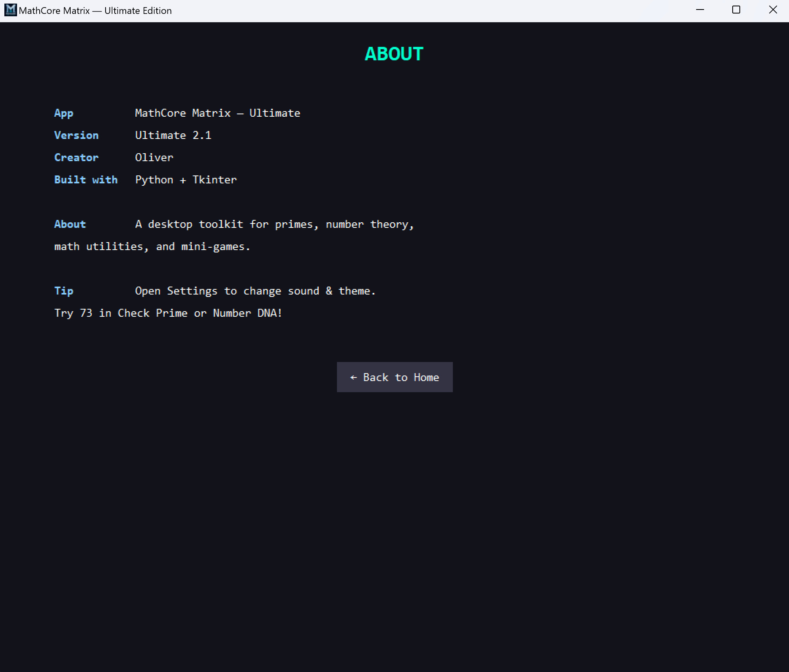This screenshot has height=672, width=789.
Task: Select the 'Version' label
Action: pos(77,135)
